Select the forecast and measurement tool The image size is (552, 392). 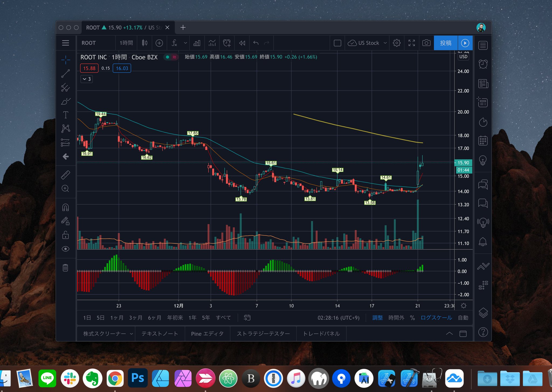pyautogui.click(x=65, y=142)
